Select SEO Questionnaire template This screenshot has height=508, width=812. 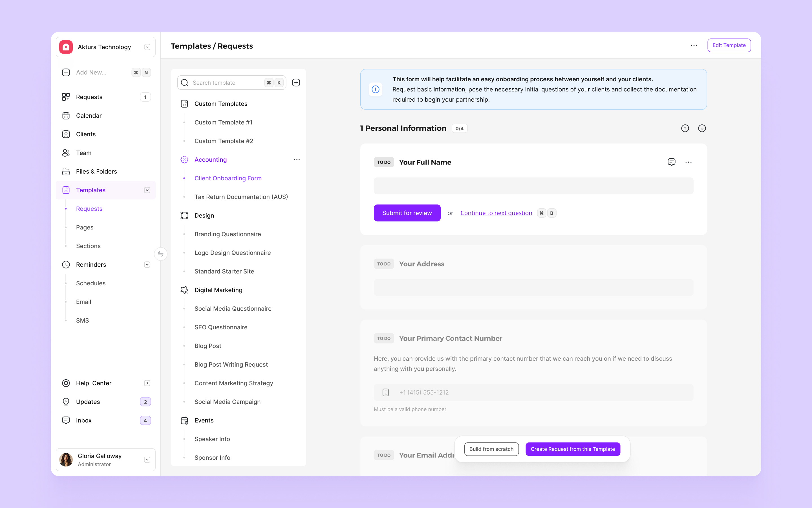pos(221,327)
